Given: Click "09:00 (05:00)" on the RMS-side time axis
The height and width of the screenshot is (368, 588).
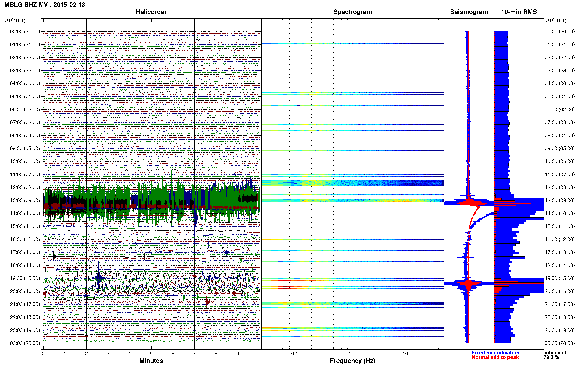Looking at the screenshot, I should pyautogui.click(x=560, y=148).
